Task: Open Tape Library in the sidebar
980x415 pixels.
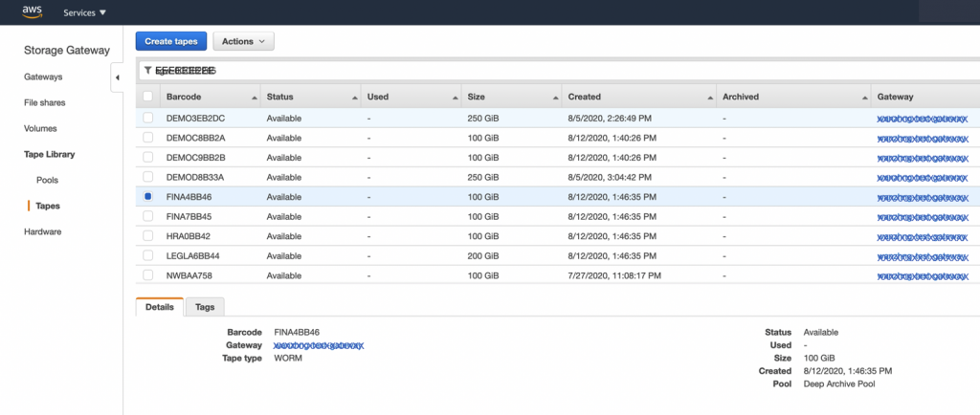Action: [50, 154]
